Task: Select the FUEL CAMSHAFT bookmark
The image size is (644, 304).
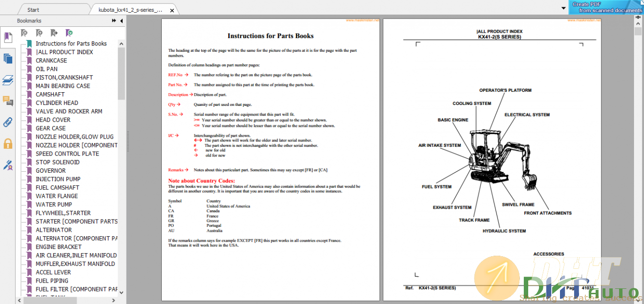Action: (x=57, y=187)
